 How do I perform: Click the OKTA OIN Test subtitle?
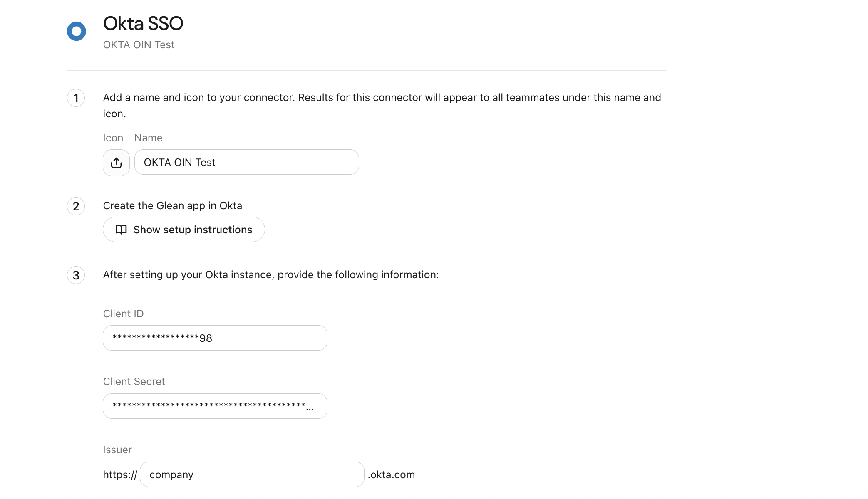(x=139, y=45)
